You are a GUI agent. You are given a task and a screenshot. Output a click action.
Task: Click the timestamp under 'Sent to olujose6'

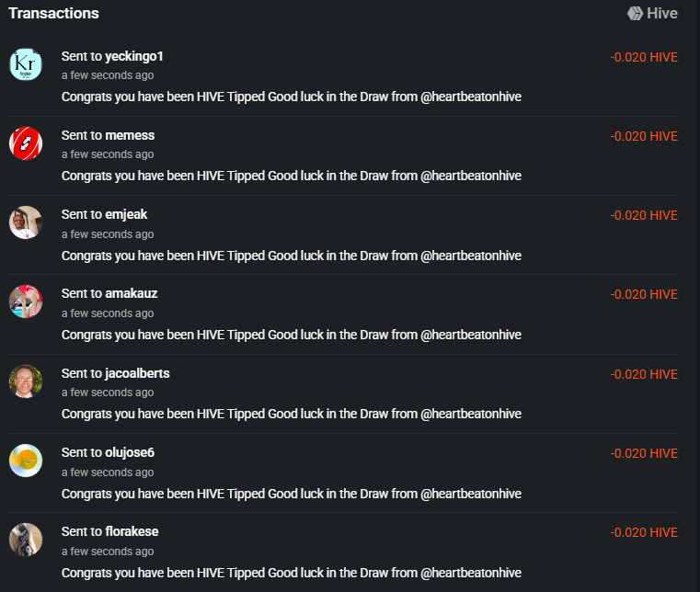tap(108, 472)
